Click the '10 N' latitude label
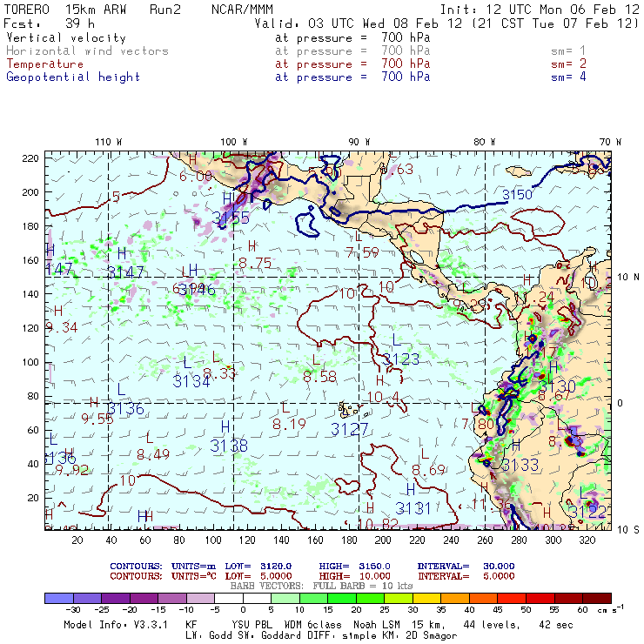The image size is (644, 644). point(628,278)
